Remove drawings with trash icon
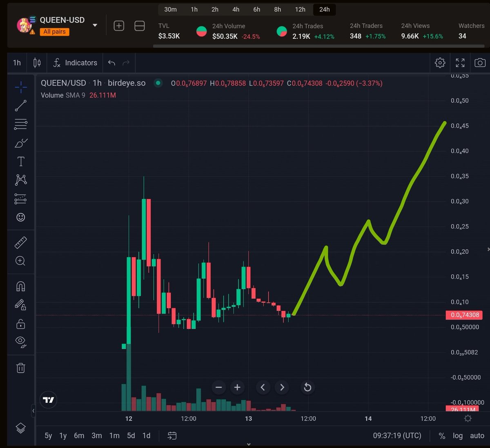Viewport: 490px width, 448px height. pyautogui.click(x=21, y=368)
